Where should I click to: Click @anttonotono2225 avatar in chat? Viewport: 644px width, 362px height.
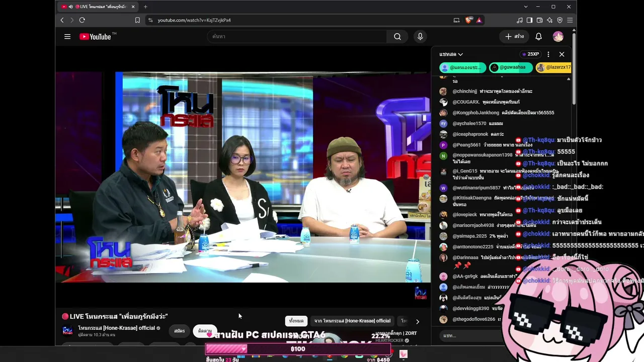pyautogui.click(x=443, y=247)
